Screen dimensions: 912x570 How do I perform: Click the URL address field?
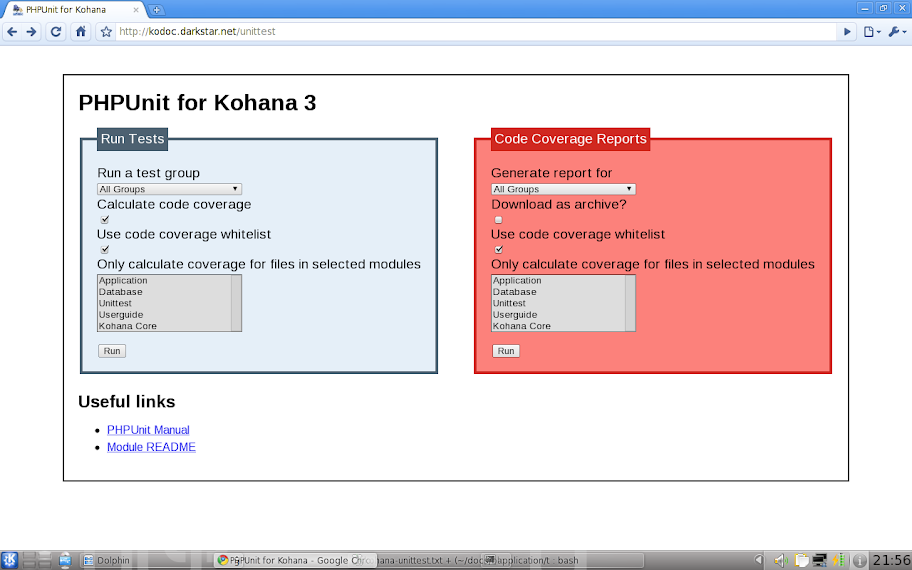coord(474,31)
